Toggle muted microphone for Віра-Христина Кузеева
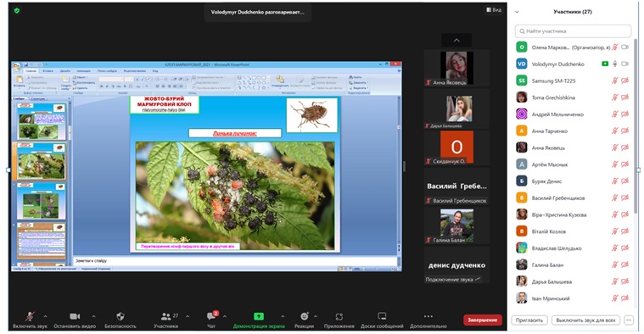The image size is (644, 334). [x=615, y=214]
